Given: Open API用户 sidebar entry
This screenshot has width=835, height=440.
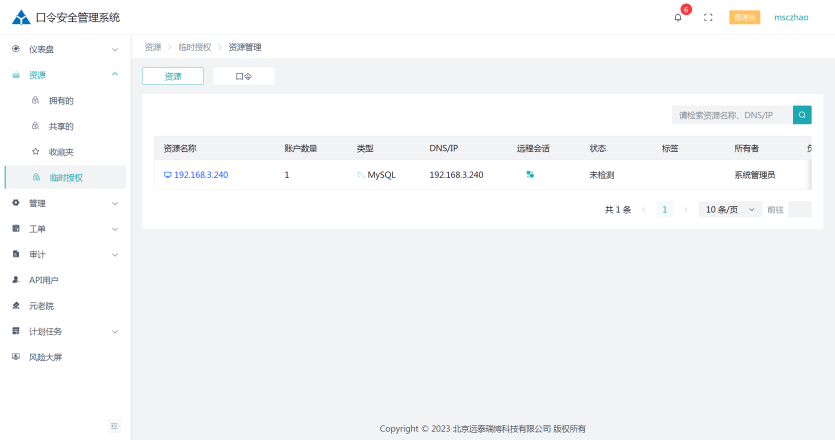Looking at the screenshot, I should point(44,280).
